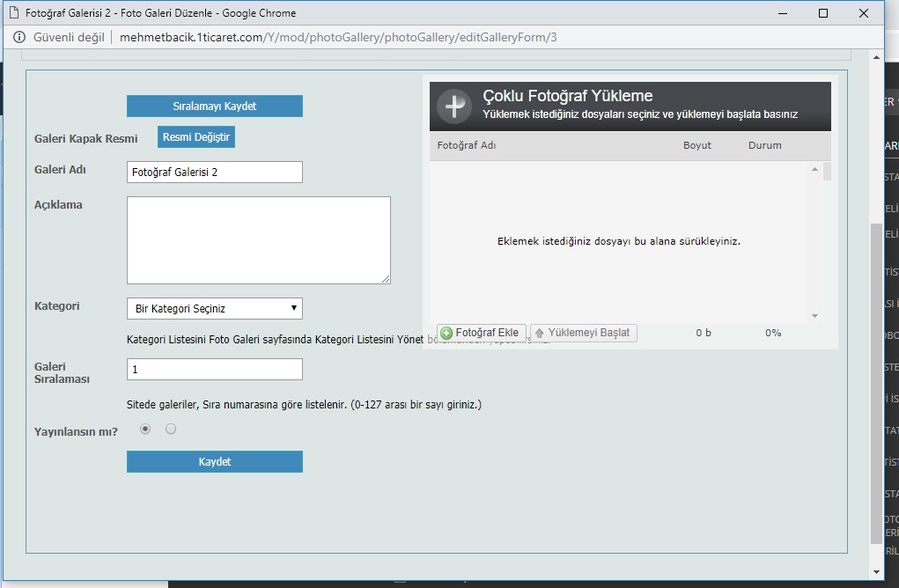Open the Bir Kategori Seçiniz dropdown
Viewport: 899px width, 588px height.
[x=215, y=308]
